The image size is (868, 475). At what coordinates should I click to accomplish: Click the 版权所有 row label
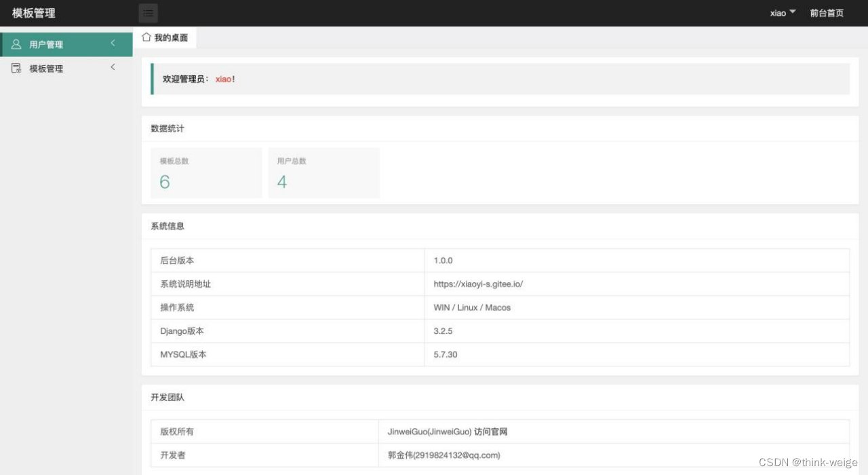(x=177, y=432)
